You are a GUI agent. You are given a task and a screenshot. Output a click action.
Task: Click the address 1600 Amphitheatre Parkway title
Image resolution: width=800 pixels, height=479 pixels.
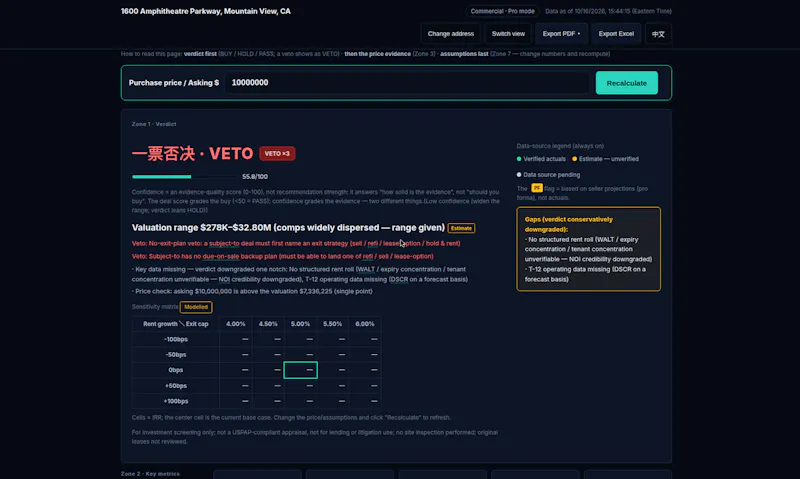(x=206, y=11)
